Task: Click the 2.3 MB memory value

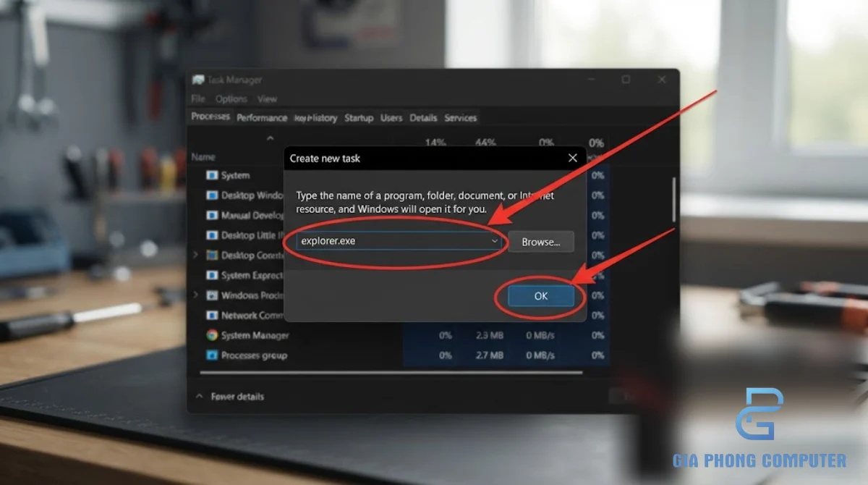Action: coord(490,335)
